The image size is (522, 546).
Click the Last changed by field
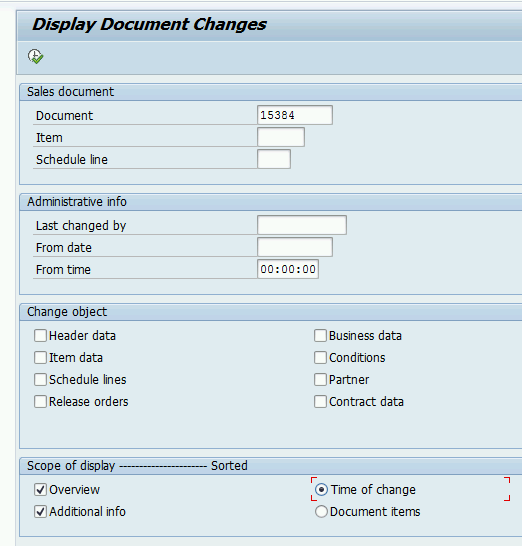(302, 225)
